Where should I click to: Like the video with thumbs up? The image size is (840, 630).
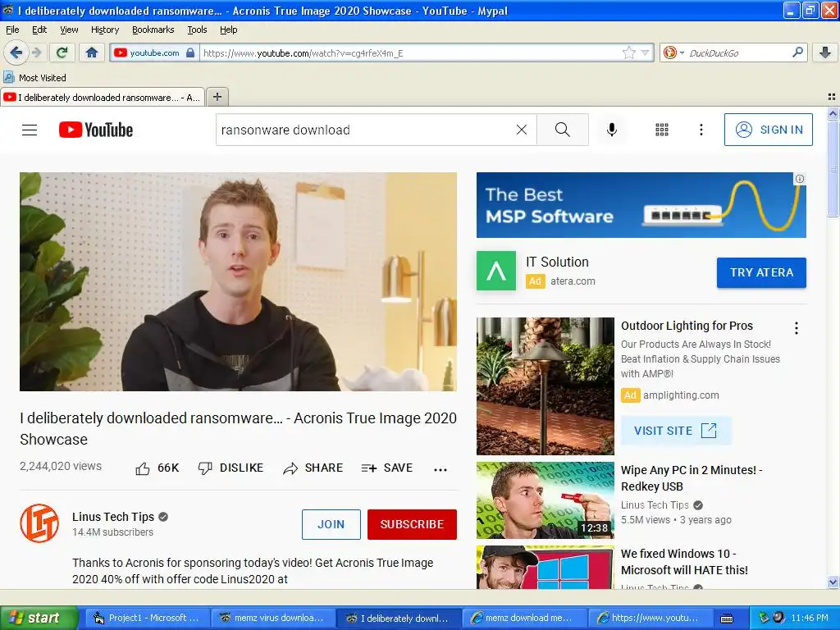pyautogui.click(x=157, y=468)
